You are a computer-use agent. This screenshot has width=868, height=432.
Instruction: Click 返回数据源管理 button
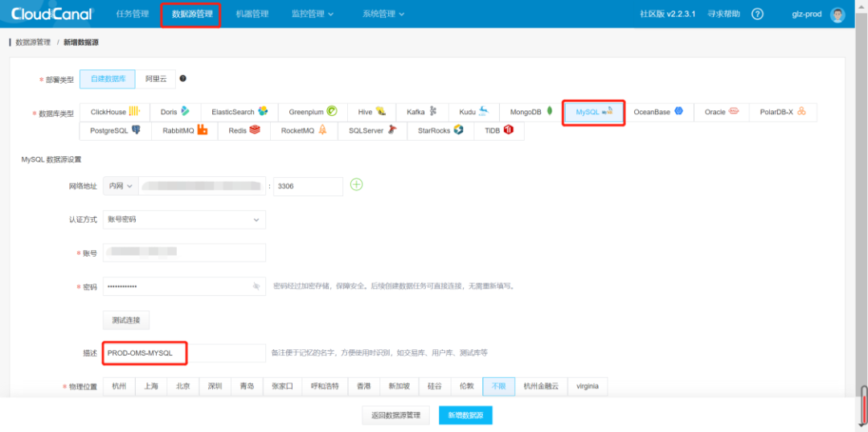(x=395, y=415)
